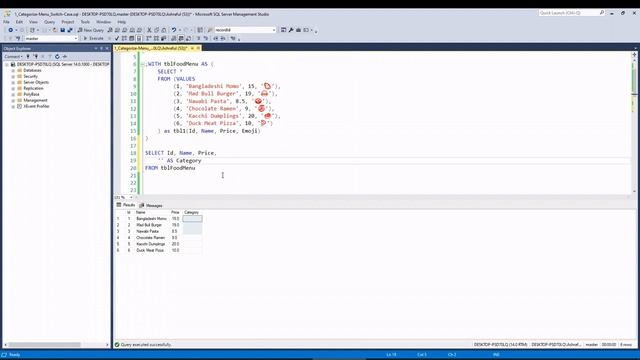Click the Properties wrench icon
This screenshot has height=360, width=640.
point(291,30)
